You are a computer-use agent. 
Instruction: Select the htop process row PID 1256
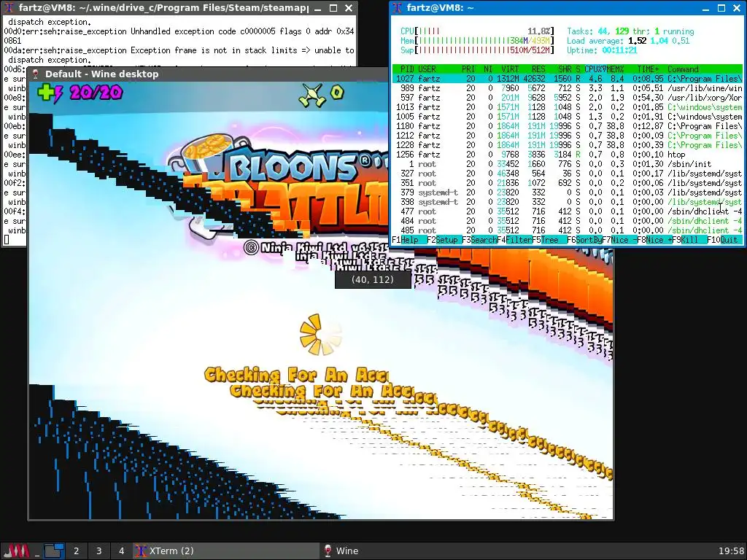click(x=568, y=155)
